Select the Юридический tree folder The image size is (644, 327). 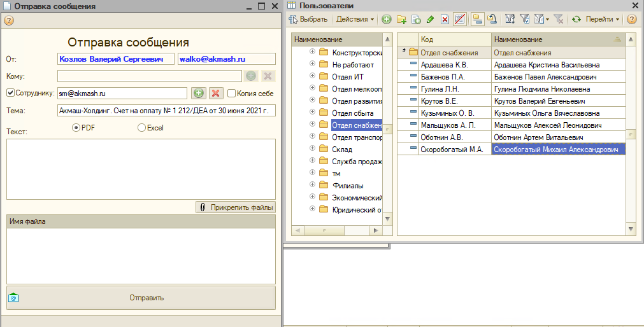point(357,210)
